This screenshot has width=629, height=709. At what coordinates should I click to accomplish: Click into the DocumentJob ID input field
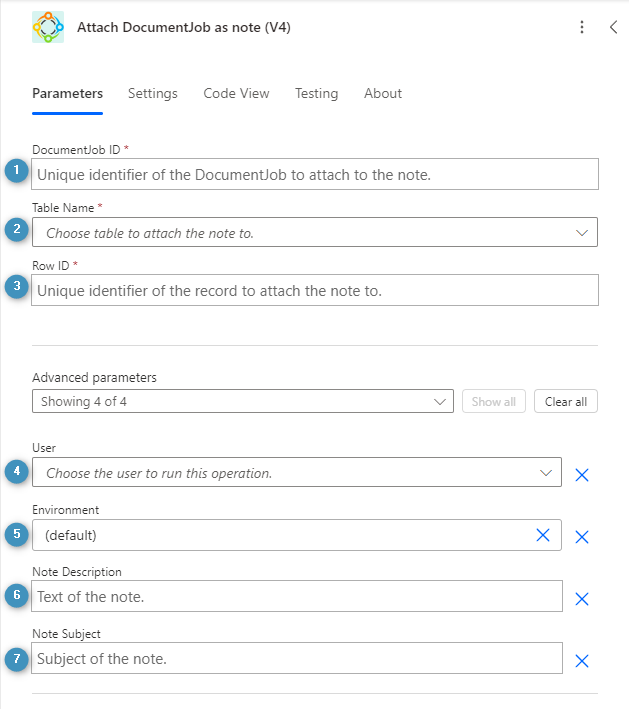pyautogui.click(x=315, y=174)
